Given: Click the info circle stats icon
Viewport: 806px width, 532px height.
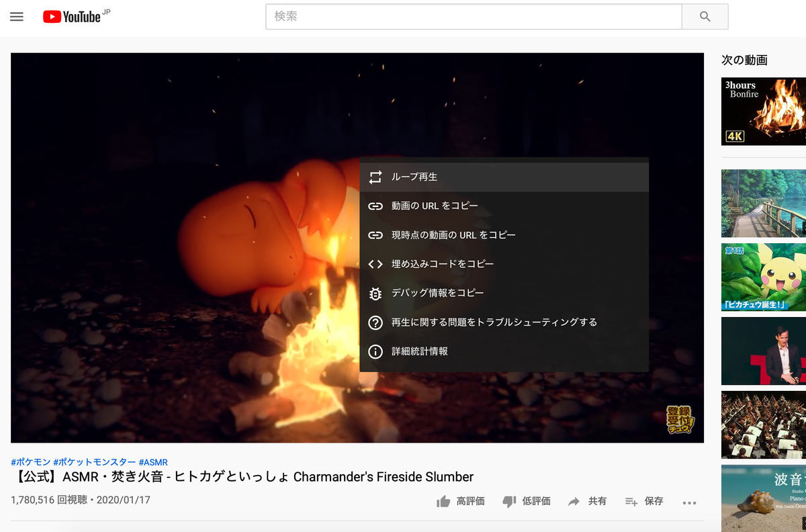Looking at the screenshot, I should pos(375,351).
